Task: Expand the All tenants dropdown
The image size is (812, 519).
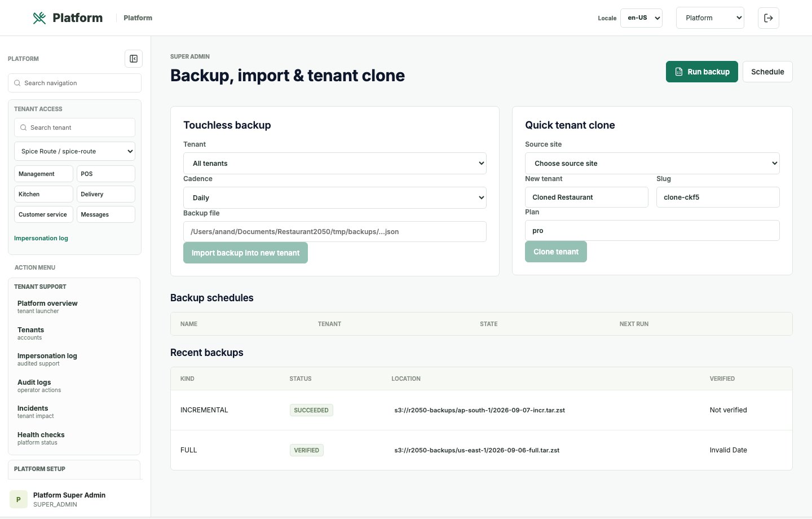Action: (335, 164)
